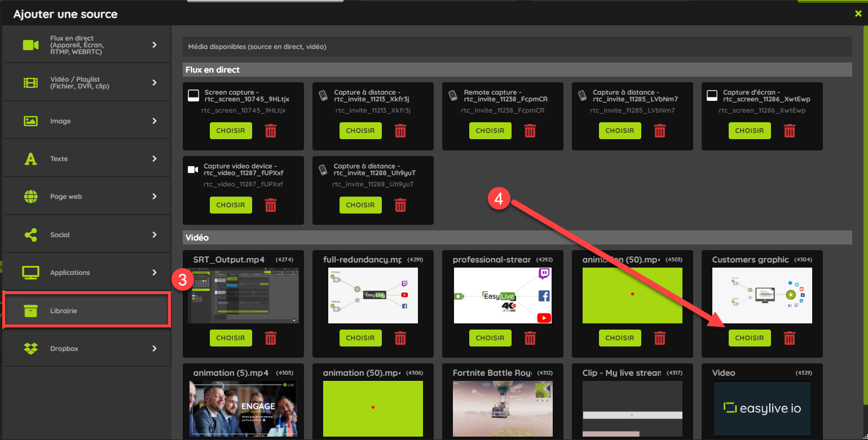Click the Flux en direct section header
The height and width of the screenshot is (440, 868).
tap(518, 69)
